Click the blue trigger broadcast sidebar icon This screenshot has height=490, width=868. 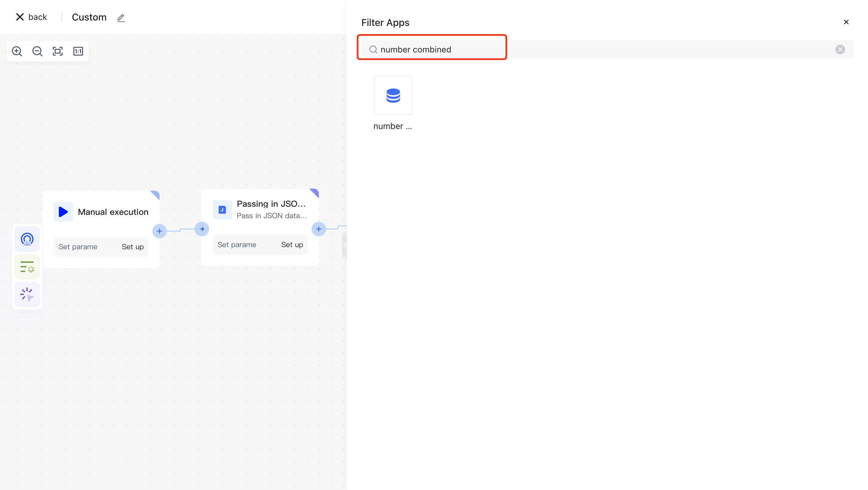27,239
